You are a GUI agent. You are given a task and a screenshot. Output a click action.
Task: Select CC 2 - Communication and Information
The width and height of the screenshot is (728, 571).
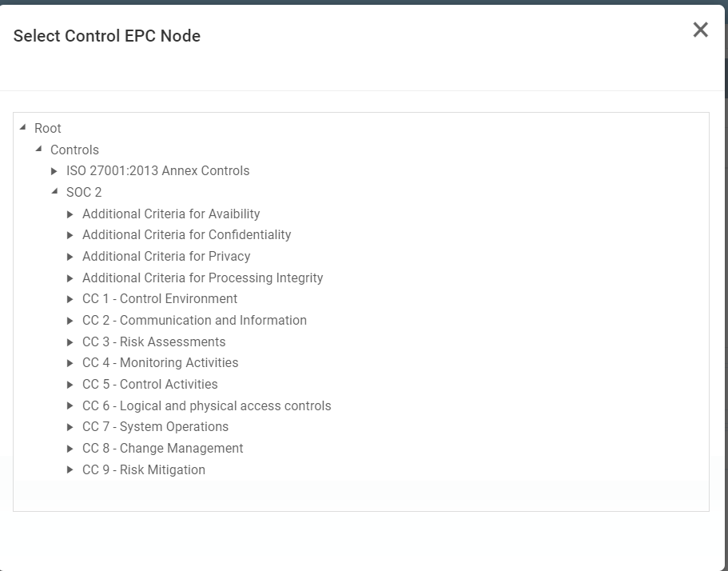pos(194,320)
